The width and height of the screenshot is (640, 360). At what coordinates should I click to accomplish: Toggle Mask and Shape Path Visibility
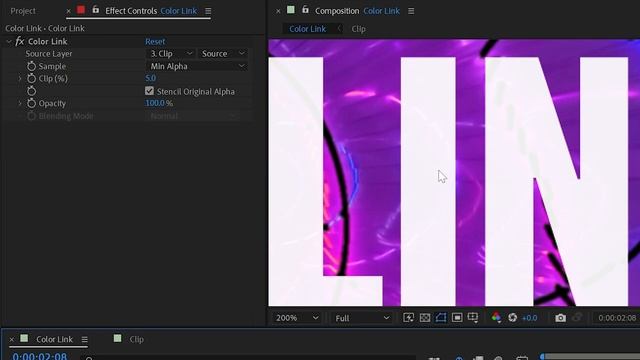[x=441, y=318]
